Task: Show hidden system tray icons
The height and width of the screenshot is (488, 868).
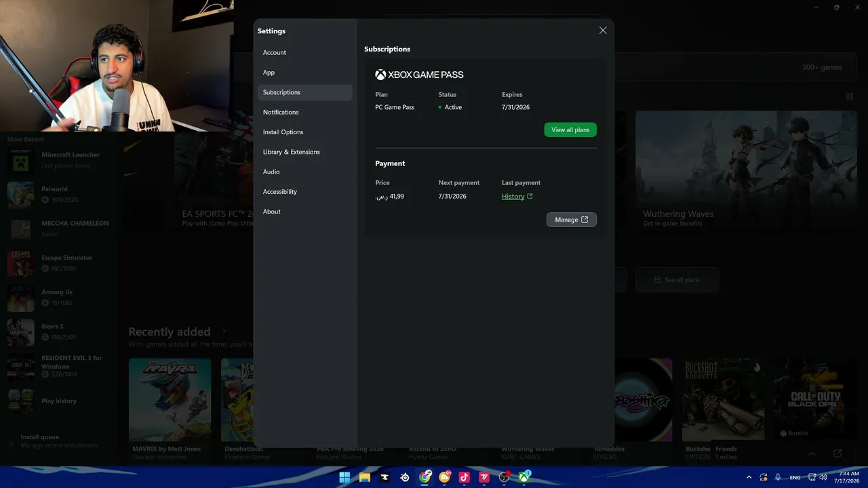Action: coord(749,477)
